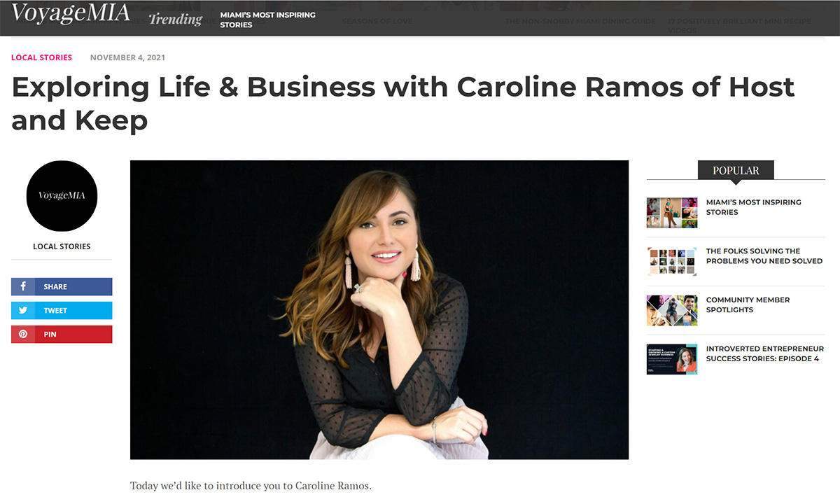Open Introverted Entrepreneur Success Stories Episode 4

(x=764, y=353)
